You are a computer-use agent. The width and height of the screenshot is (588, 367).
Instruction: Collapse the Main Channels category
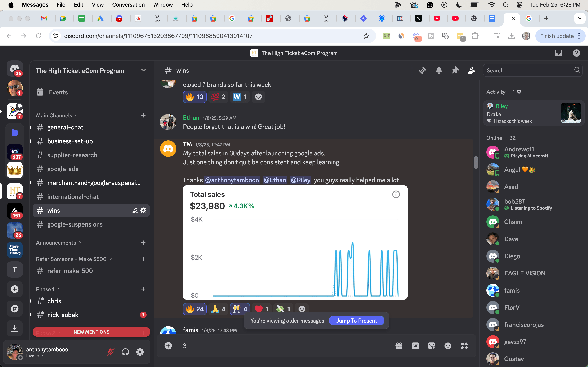57,116
